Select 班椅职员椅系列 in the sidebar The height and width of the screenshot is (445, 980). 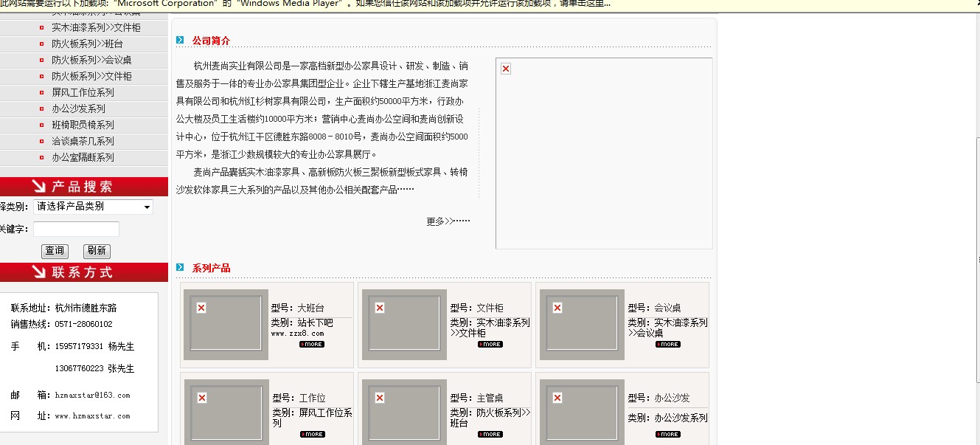click(84, 125)
